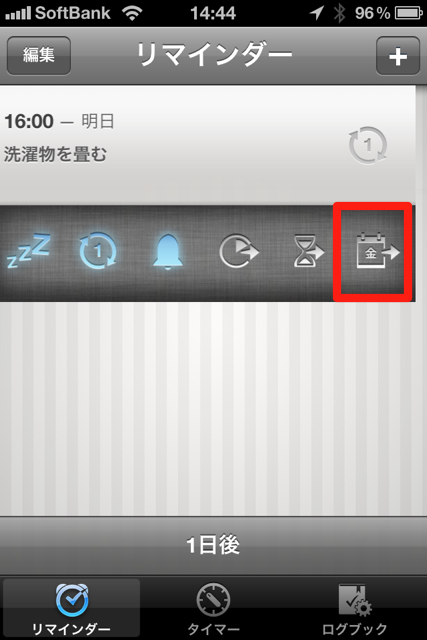This screenshot has height=640, width=427.
Task: Tap the Wi-Fi icon in the status bar
Action: [132, 13]
